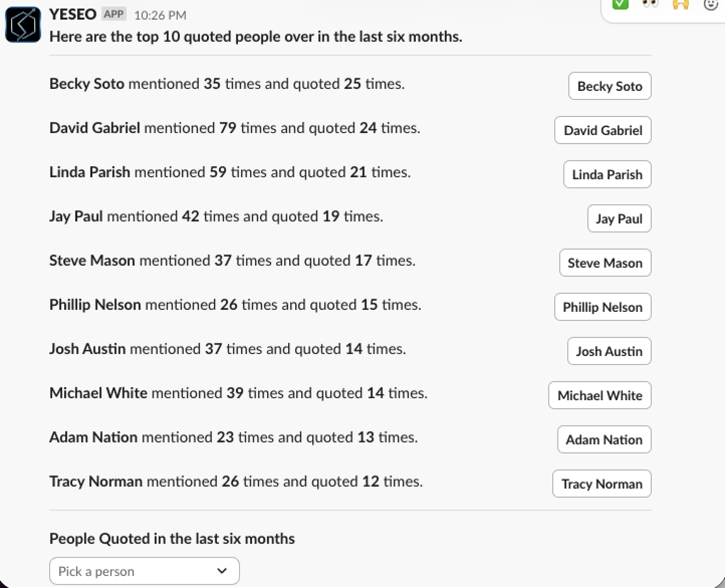The width and height of the screenshot is (725, 588).
Task: Open the YESEO app name link
Action: pos(73,14)
